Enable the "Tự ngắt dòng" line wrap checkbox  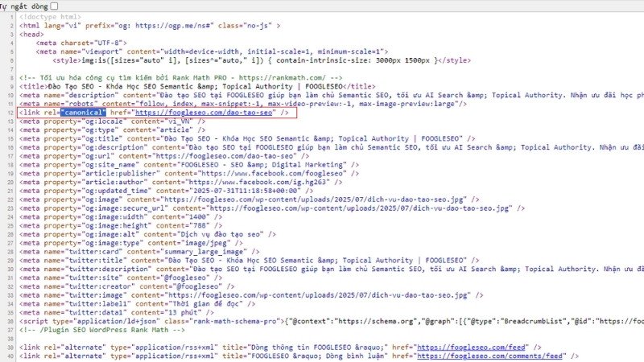pos(53,6)
